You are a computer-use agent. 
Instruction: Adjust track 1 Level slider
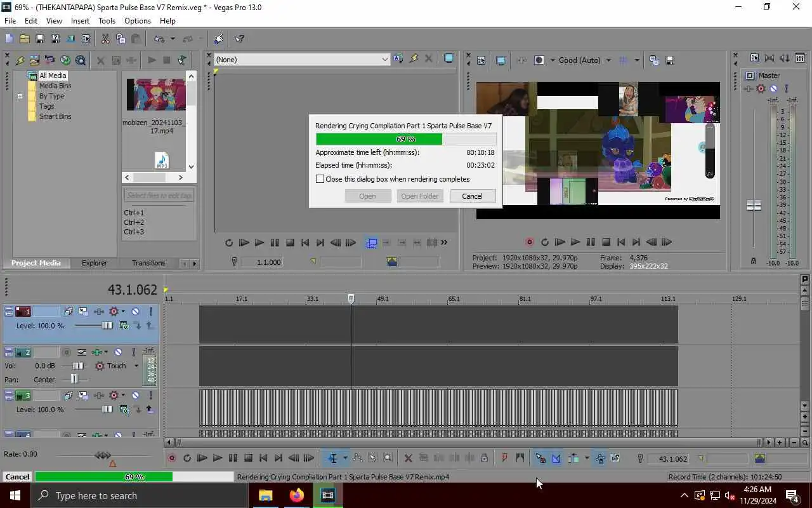107,326
